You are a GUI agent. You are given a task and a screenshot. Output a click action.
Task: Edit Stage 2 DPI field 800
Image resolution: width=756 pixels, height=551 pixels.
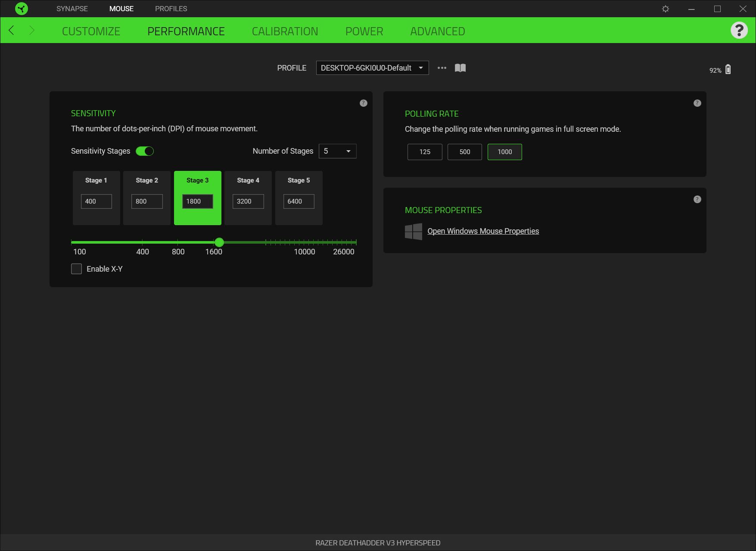click(147, 201)
